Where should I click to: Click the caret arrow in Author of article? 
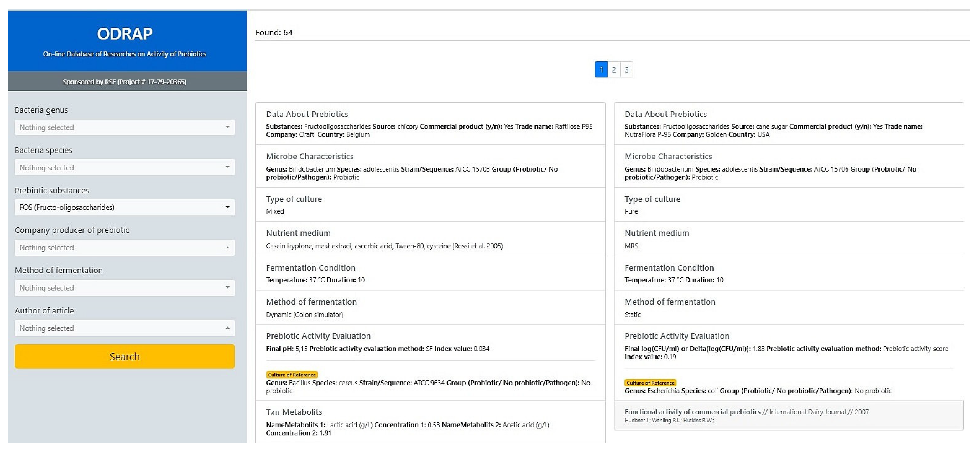click(x=227, y=328)
